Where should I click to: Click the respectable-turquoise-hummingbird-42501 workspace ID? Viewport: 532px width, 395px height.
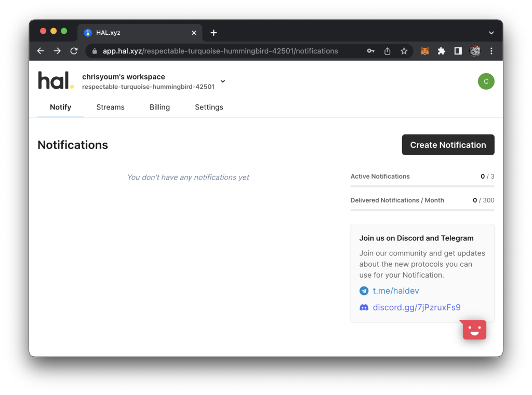pyautogui.click(x=148, y=87)
